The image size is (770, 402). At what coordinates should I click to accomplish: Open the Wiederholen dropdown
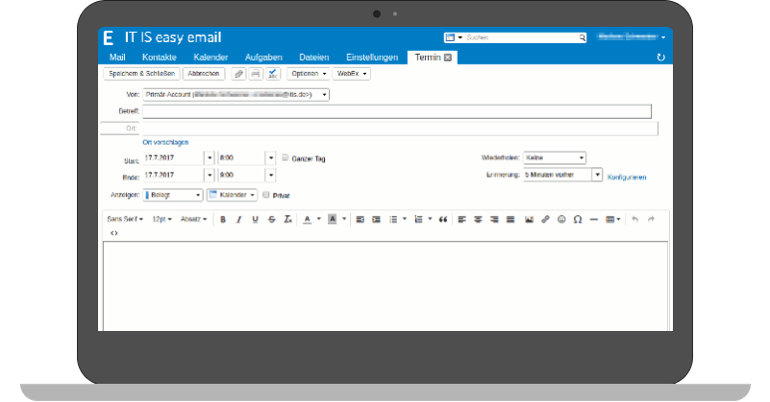coord(554,158)
